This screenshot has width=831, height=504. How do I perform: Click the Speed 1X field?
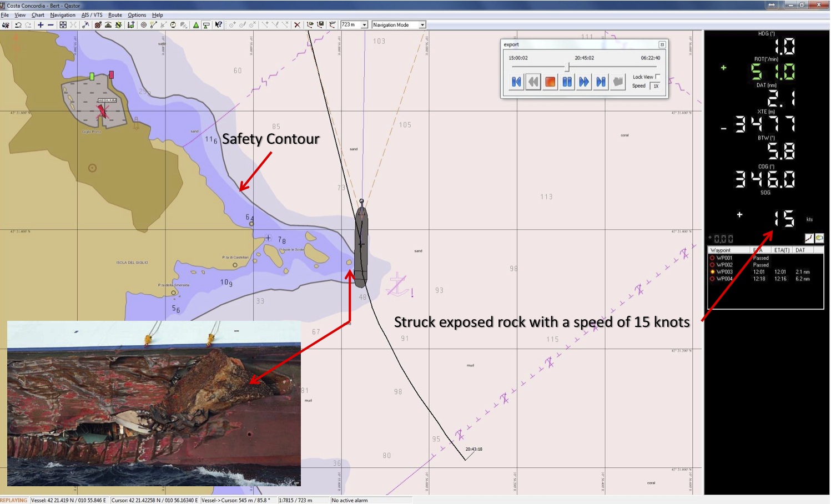655,86
